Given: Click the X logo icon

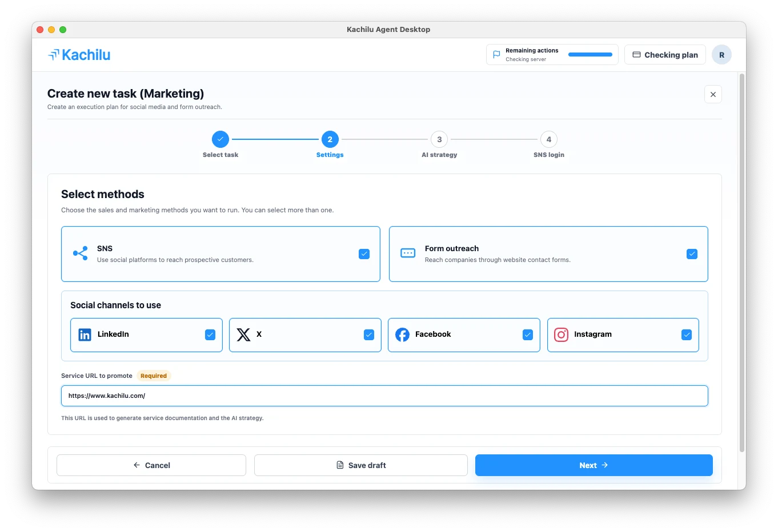Looking at the screenshot, I should [243, 334].
